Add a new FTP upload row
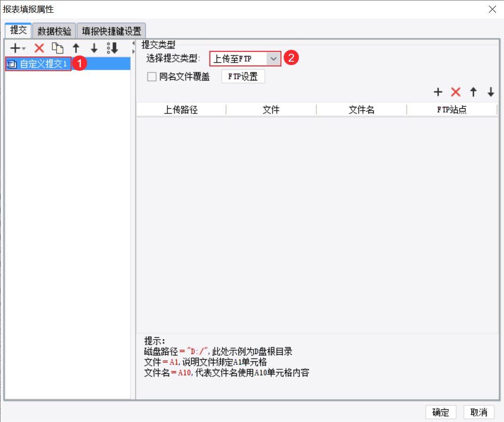Screen dimensions: 504x422 click(438, 92)
